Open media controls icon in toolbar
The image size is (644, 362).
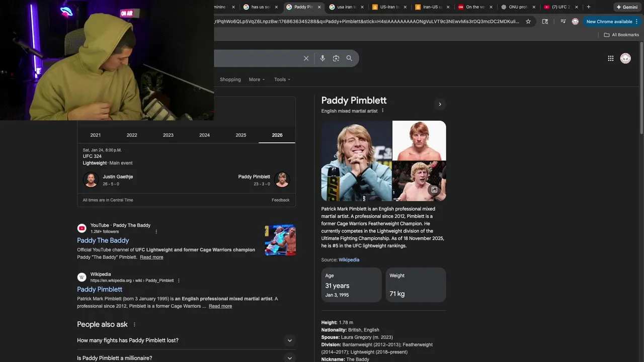[562, 22]
